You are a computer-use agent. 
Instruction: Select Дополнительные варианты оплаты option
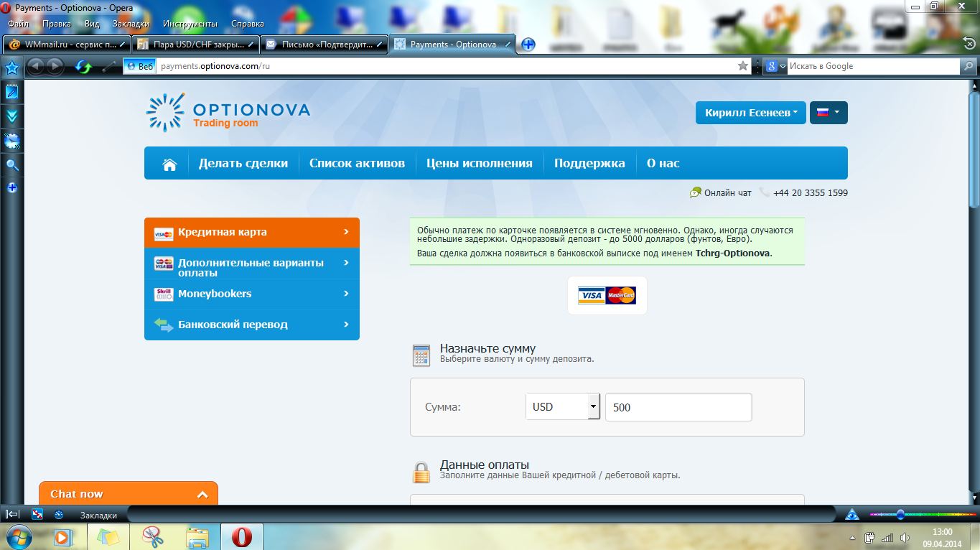tap(252, 264)
